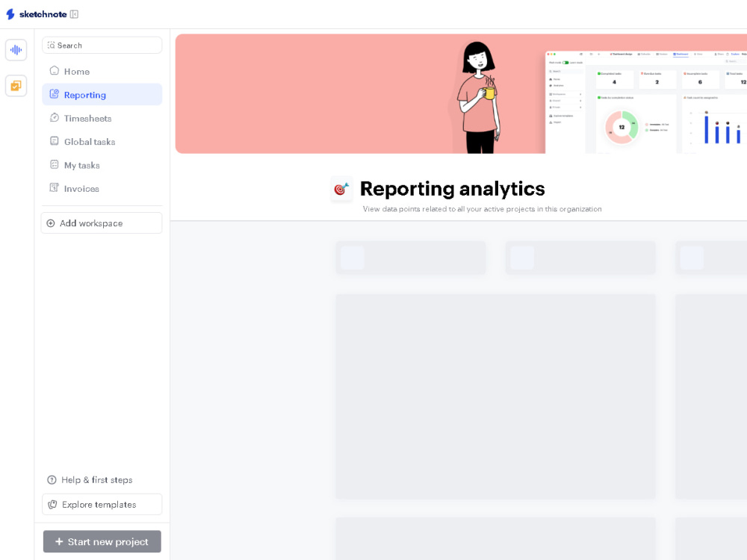Screen dimensions: 747x560
Task: Open My tasks
Action: coord(102,165)
